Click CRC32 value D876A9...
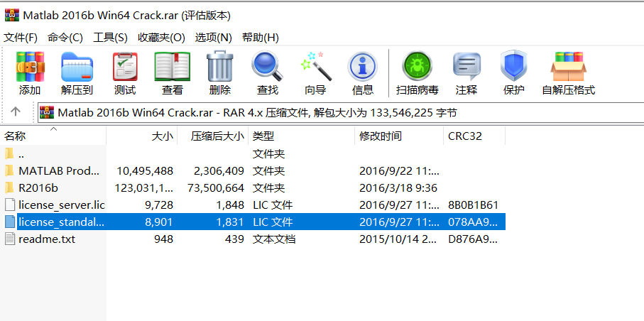 pyautogui.click(x=473, y=239)
